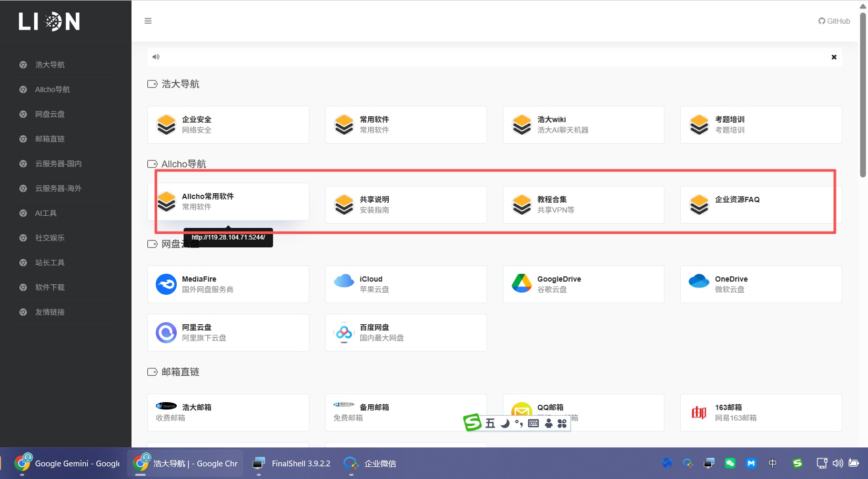Click the page vertical scrollbar

pos(863,95)
